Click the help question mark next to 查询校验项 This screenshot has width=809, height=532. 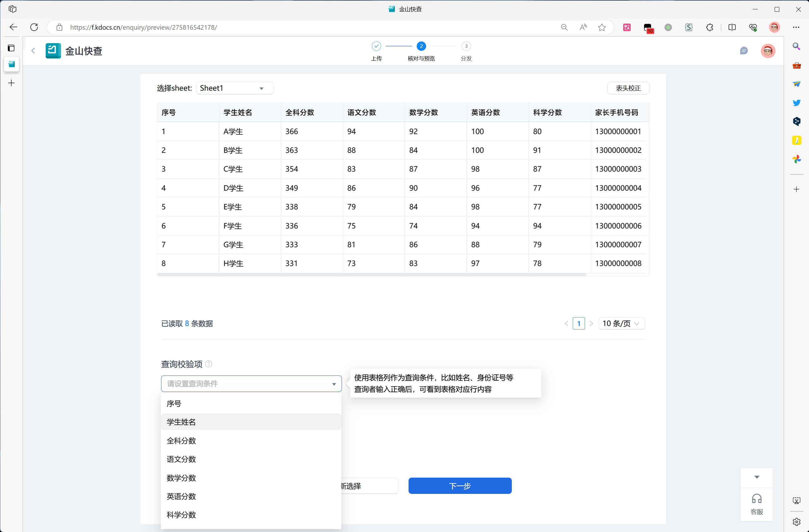click(209, 364)
